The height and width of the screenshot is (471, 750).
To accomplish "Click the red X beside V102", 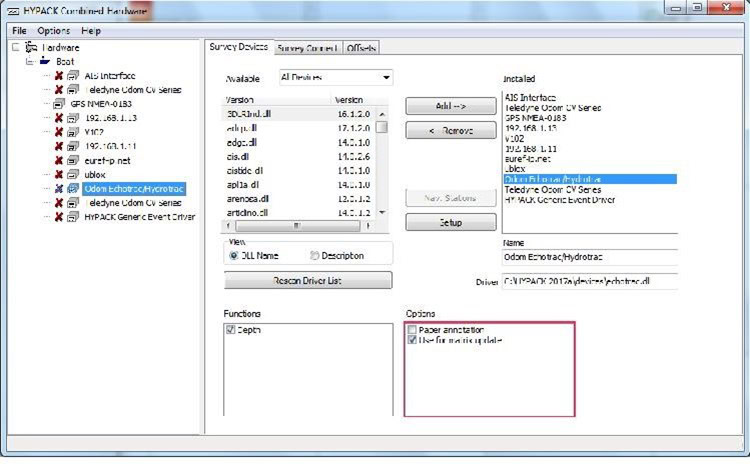I will (59, 132).
